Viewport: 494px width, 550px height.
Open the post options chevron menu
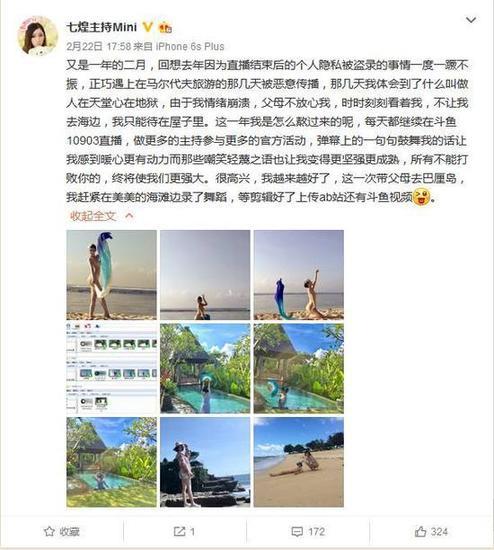coord(470,20)
